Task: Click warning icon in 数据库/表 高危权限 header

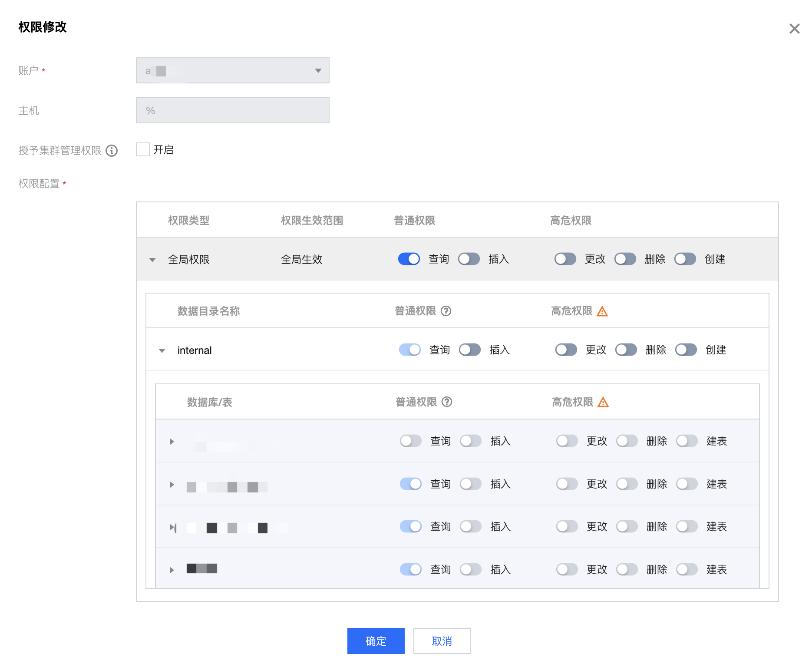Action: tap(603, 403)
